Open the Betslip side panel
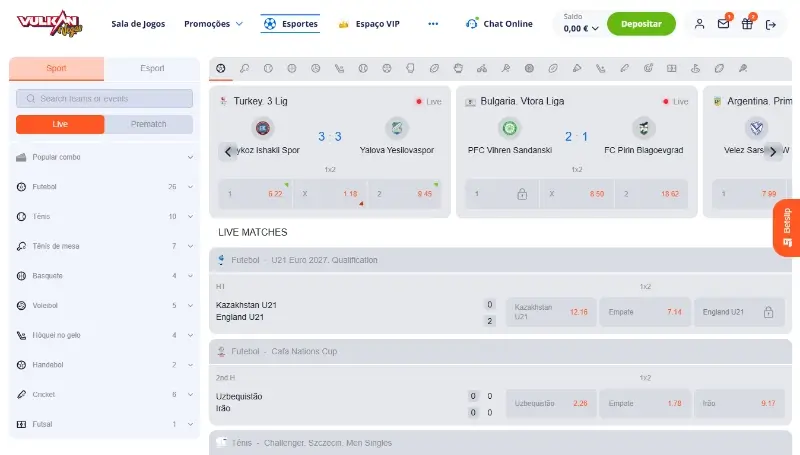 786,228
